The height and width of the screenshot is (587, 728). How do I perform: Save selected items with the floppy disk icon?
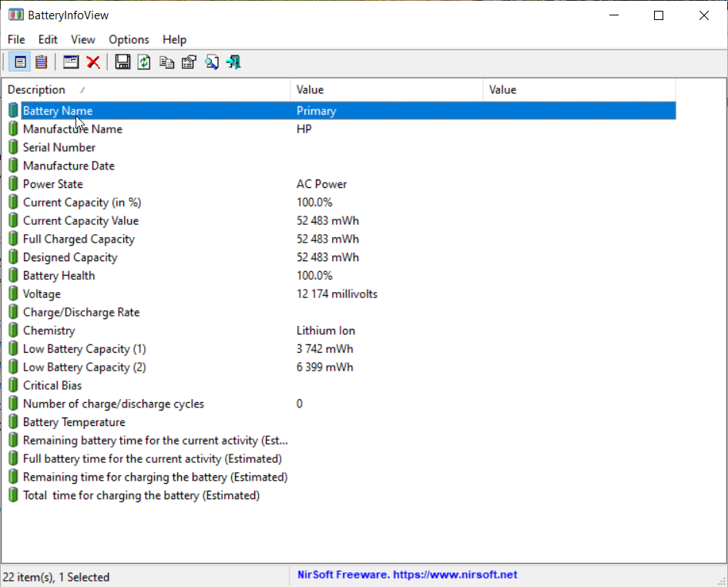122,62
